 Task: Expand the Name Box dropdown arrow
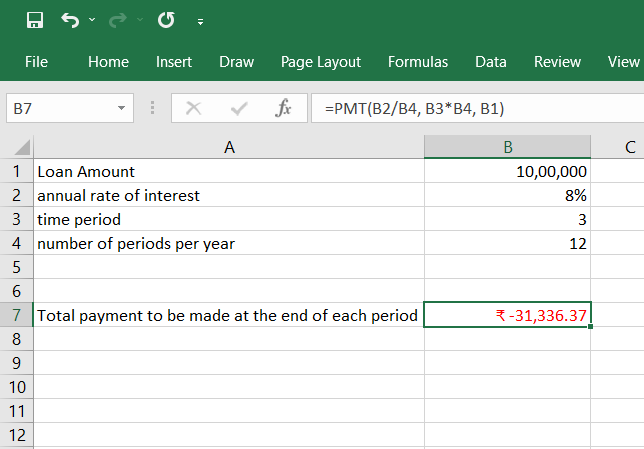point(121,108)
